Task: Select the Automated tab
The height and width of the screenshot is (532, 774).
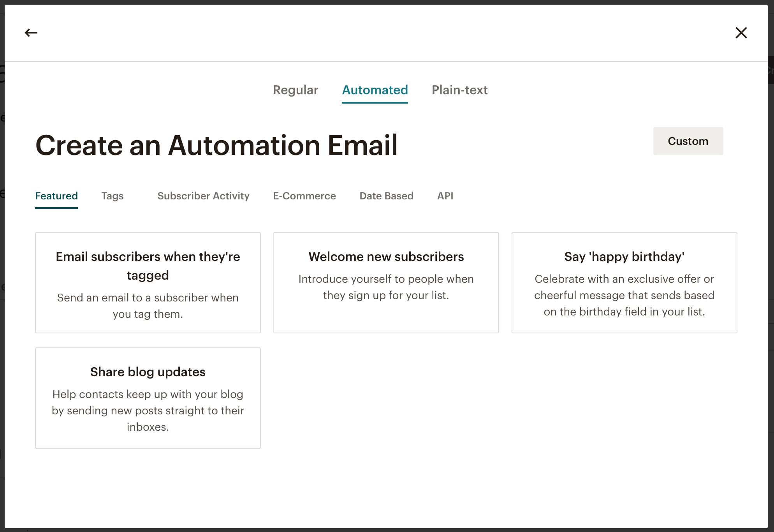Action: coord(375,90)
